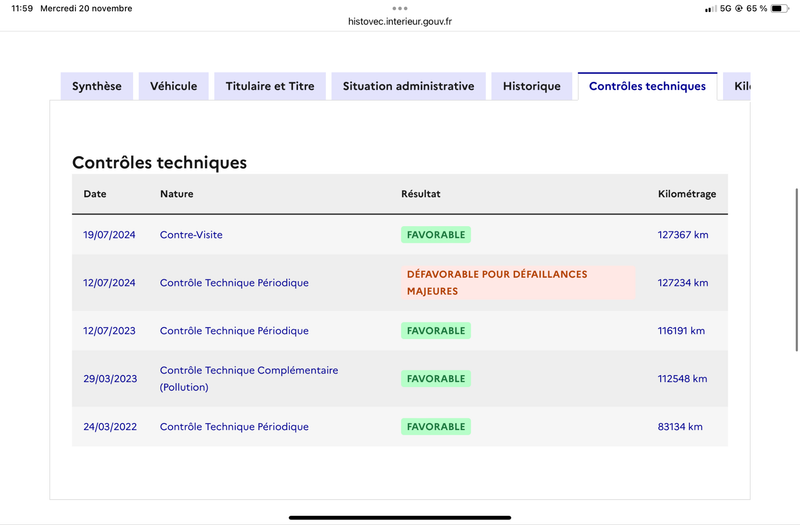Select the 127367 km value
This screenshot has width=800, height=525.
[683, 235]
